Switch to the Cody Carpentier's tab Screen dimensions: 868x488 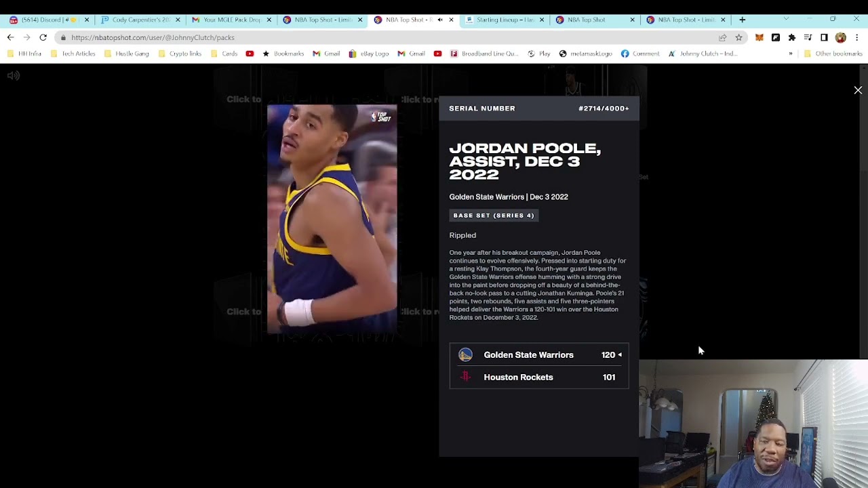[x=139, y=20]
